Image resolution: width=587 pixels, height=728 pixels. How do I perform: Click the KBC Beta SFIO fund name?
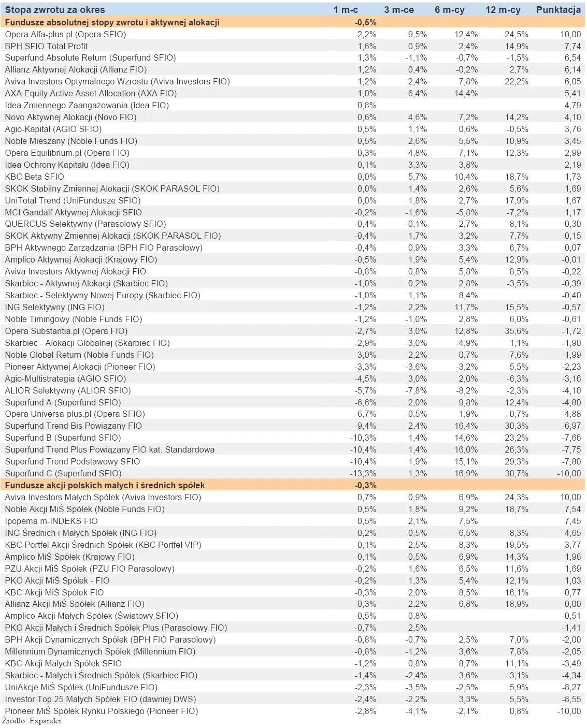(x=35, y=177)
